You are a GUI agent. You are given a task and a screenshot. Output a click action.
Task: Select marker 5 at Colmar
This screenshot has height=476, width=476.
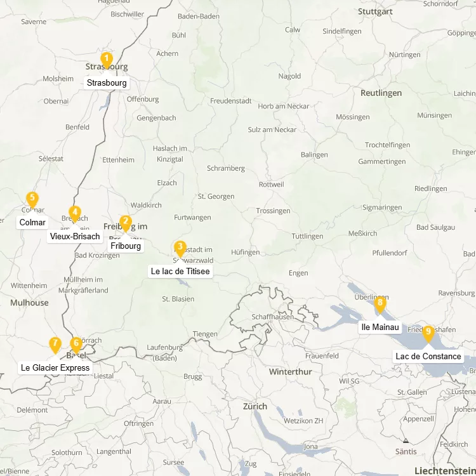[x=32, y=200]
